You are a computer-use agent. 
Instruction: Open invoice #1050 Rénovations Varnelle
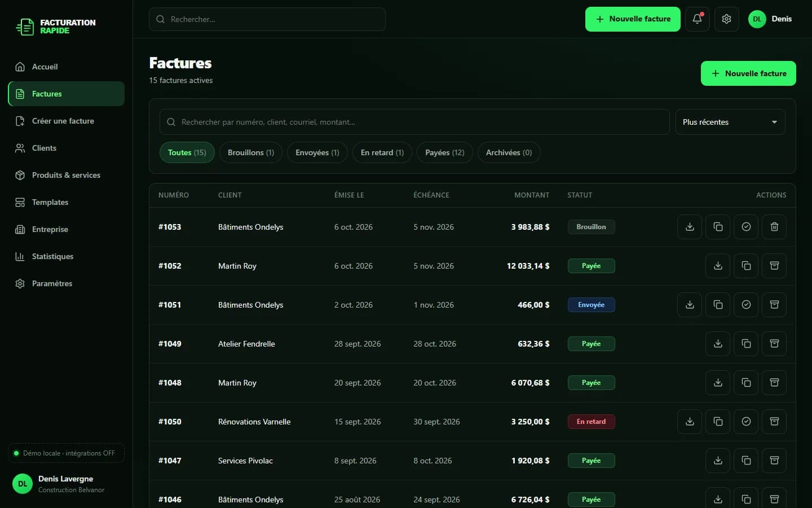click(x=472, y=422)
